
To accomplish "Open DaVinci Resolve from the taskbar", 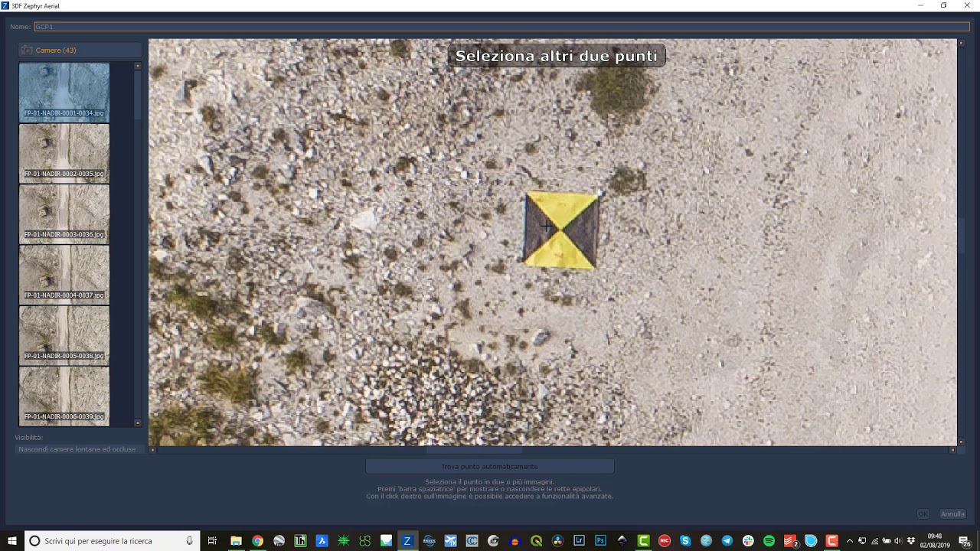I will (557, 541).
